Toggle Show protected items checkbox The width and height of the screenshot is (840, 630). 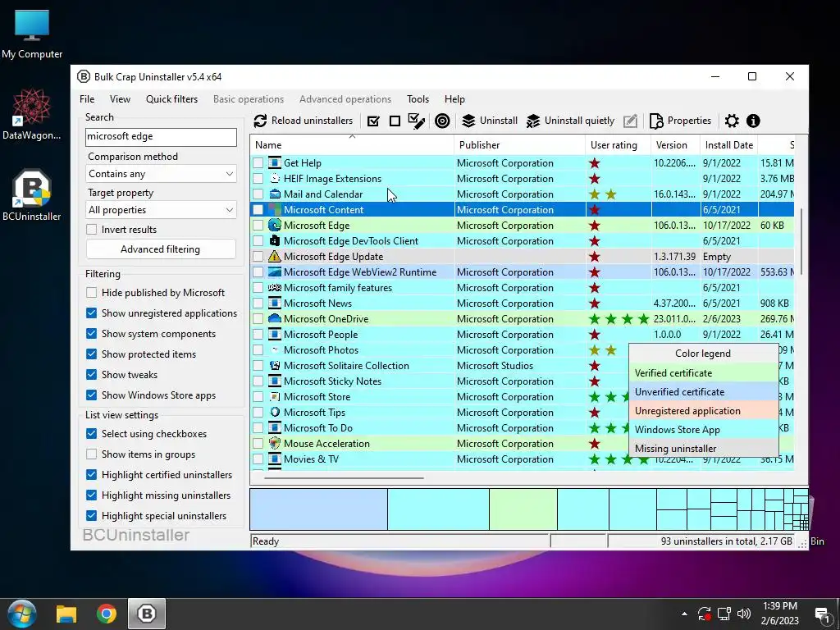tap(92, 354)
